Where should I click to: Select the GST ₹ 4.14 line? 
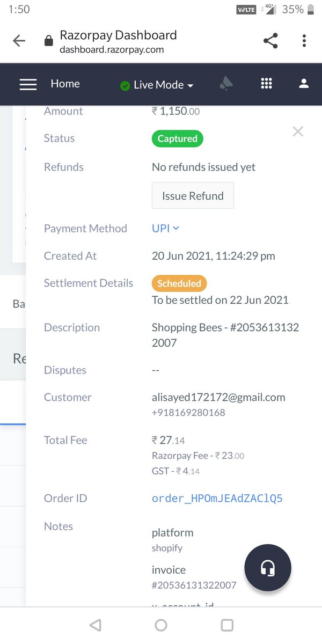click(x=175, y=471)
